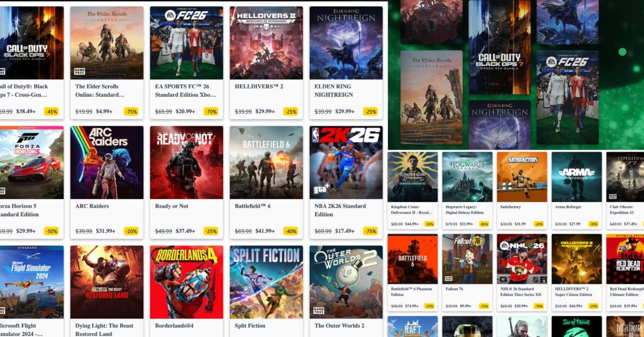The image size is (644, 337).
Task: Select Microsoft Flight Simulator 2024 cover art
Action: point(32,282)
